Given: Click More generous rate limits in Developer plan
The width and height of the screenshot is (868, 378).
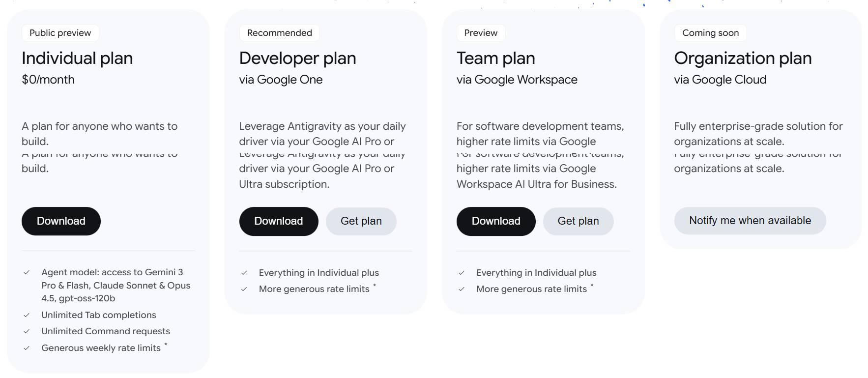Looking at the screenshot, I should pos(314,289).
